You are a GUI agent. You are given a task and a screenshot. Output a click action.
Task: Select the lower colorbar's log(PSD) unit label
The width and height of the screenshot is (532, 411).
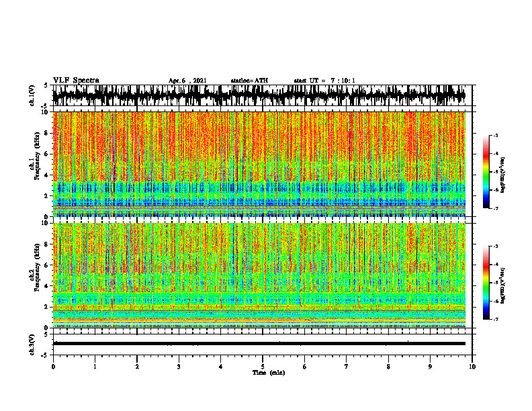tap(503, 285)
